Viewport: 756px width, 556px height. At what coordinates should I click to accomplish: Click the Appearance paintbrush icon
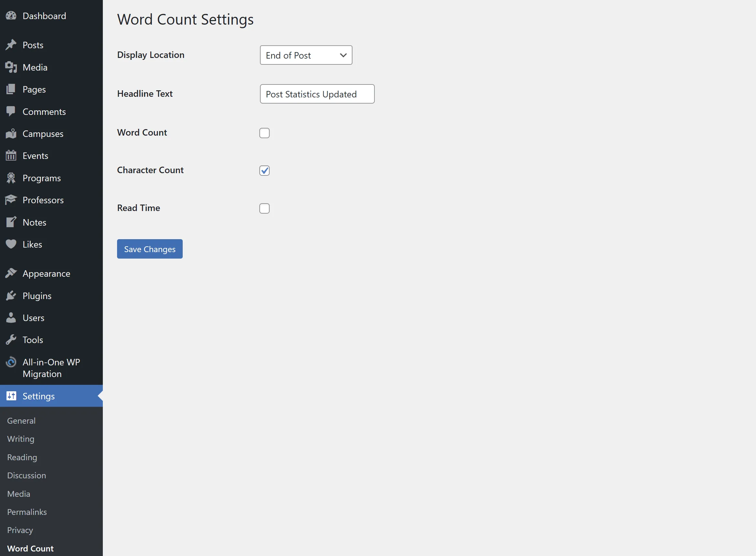[x=11, y=273]
